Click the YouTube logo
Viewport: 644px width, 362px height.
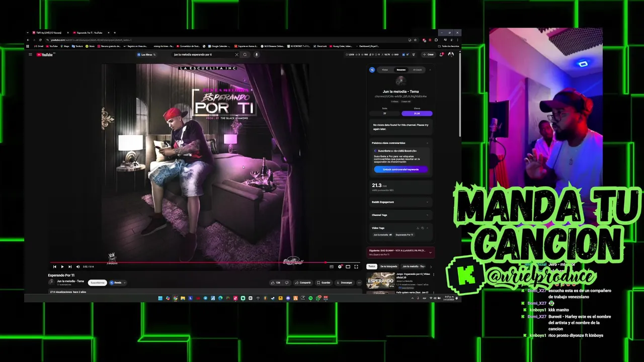(x=45, y=54)
